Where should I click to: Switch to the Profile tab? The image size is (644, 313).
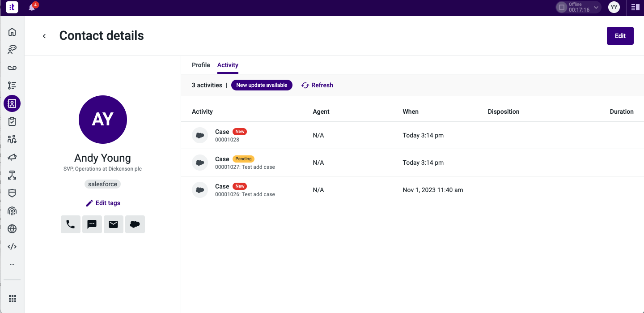coord(201,65)
